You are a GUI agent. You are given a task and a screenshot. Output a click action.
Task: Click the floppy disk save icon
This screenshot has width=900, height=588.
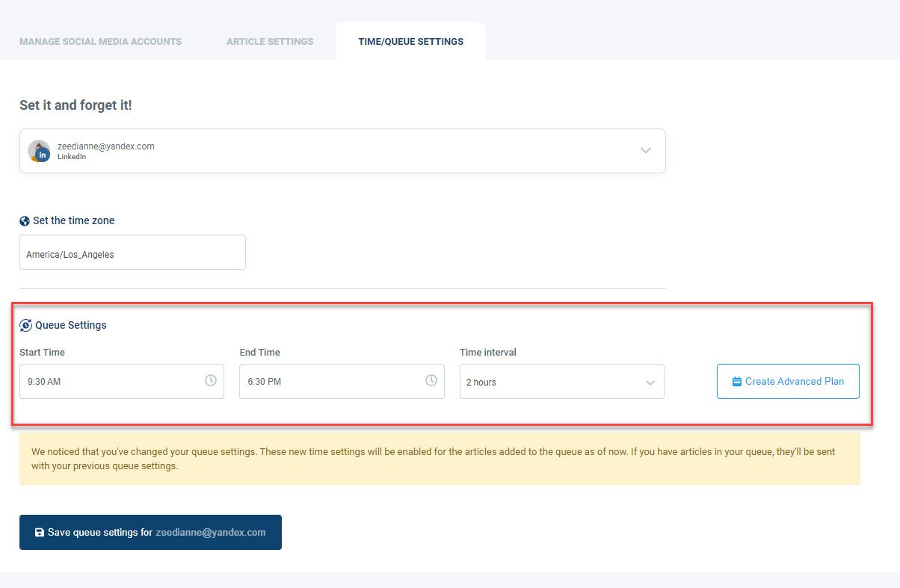40,533
